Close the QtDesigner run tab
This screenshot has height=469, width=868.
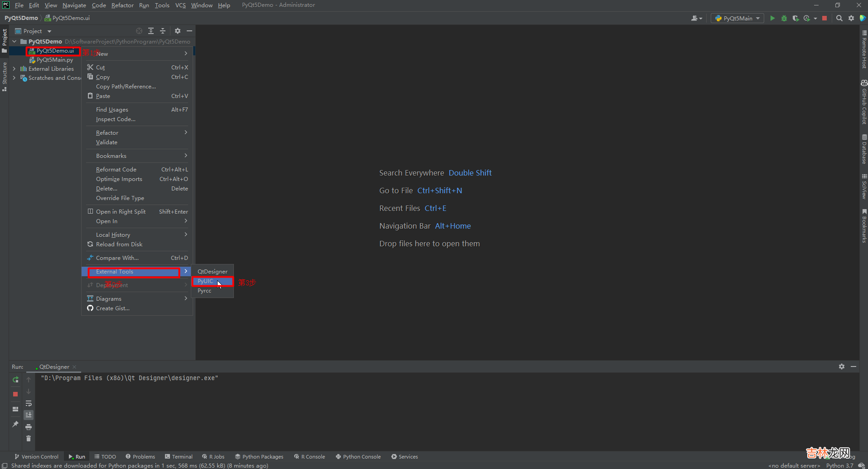pos(74,367)
